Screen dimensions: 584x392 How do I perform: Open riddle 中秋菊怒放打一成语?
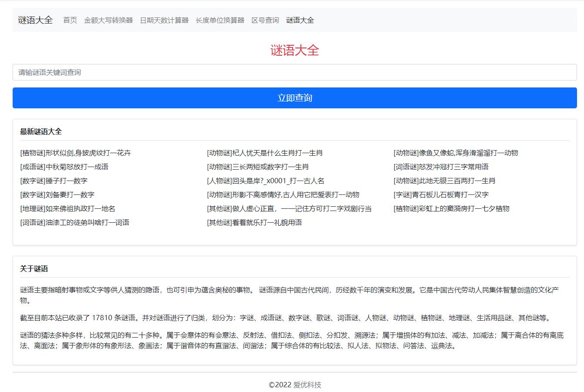pyautogui.click(x=64, y=167)
